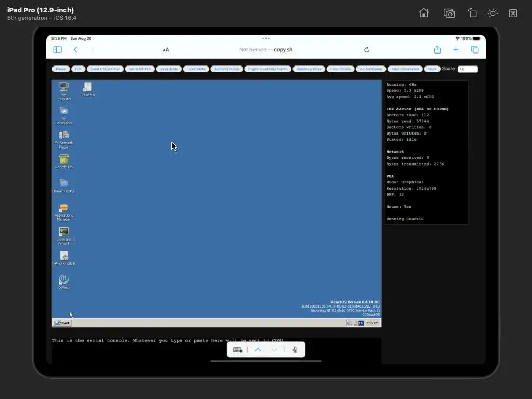This screenshot has height=399, width=532.
Task: Tap the three dots multitasking control
Action: tap(266, 38)
